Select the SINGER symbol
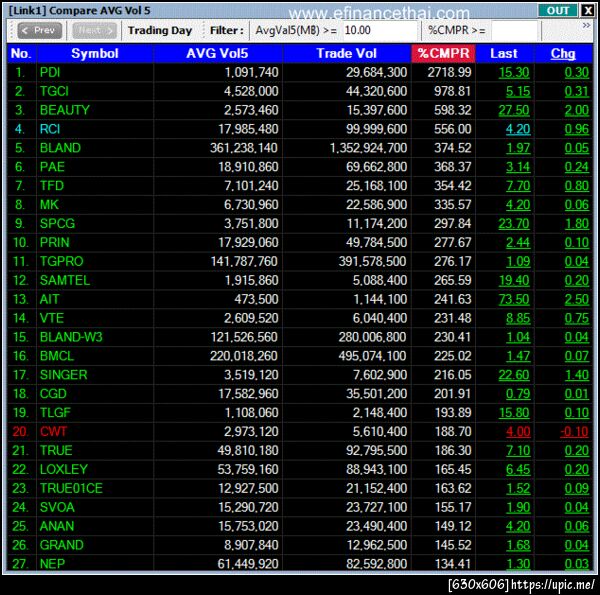This screenshot has width=600, height=595. [64, 375]
